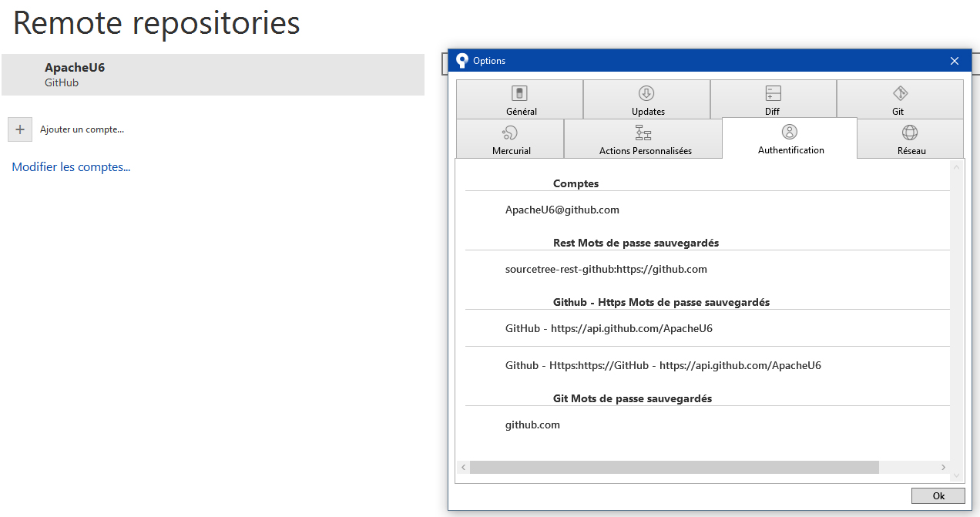Select ApacheU6@github.com under Comptes
Image resolution: width=980 pixels, height=517 pixels.
click(x=562, y=210)
